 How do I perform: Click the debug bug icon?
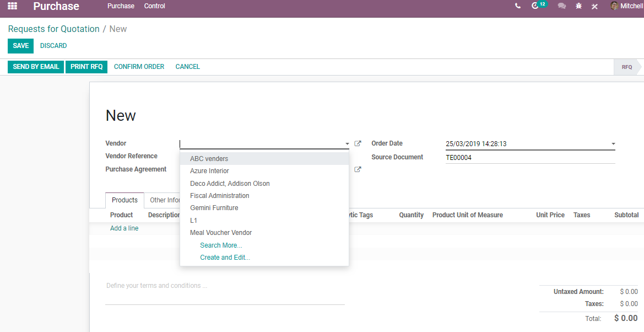(578, 6)
